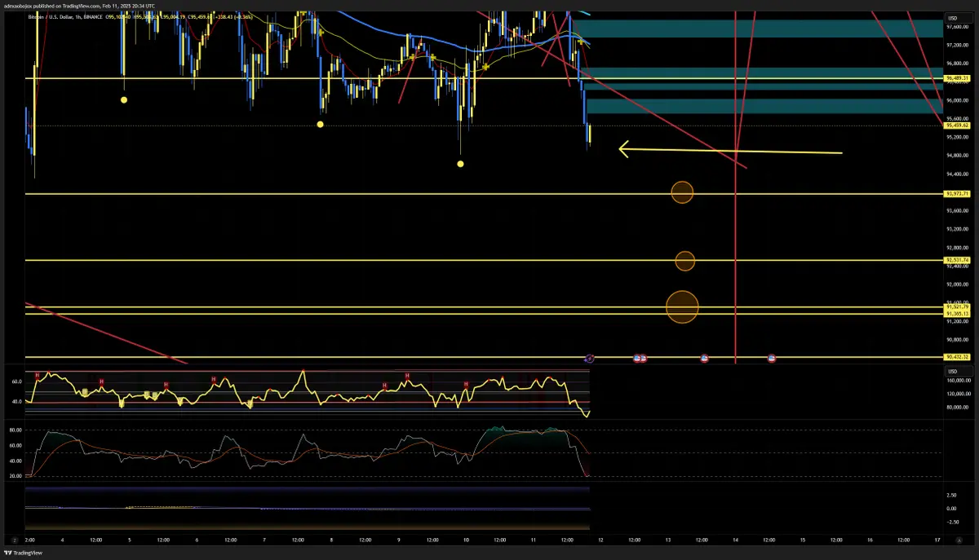Screen dimensions: 979x560
Task: Click date label 17 on the time axis
Action: click(x=937, y=540)
